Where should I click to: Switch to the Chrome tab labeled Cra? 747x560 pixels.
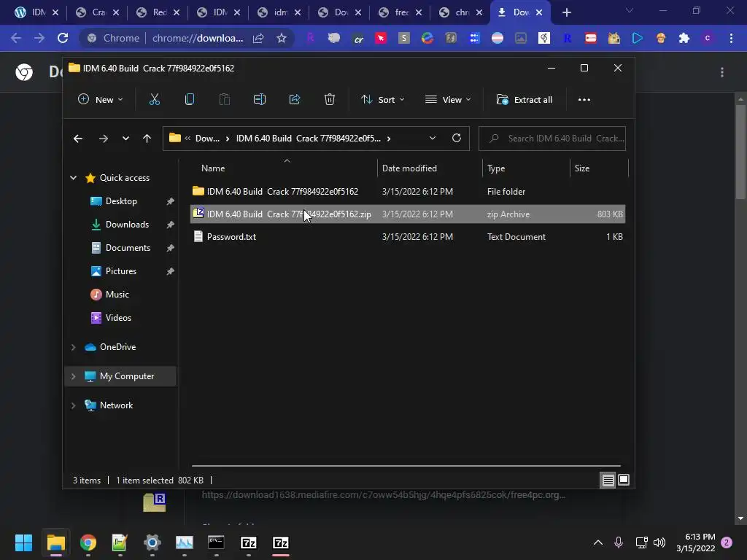click(x=98, y=12)
